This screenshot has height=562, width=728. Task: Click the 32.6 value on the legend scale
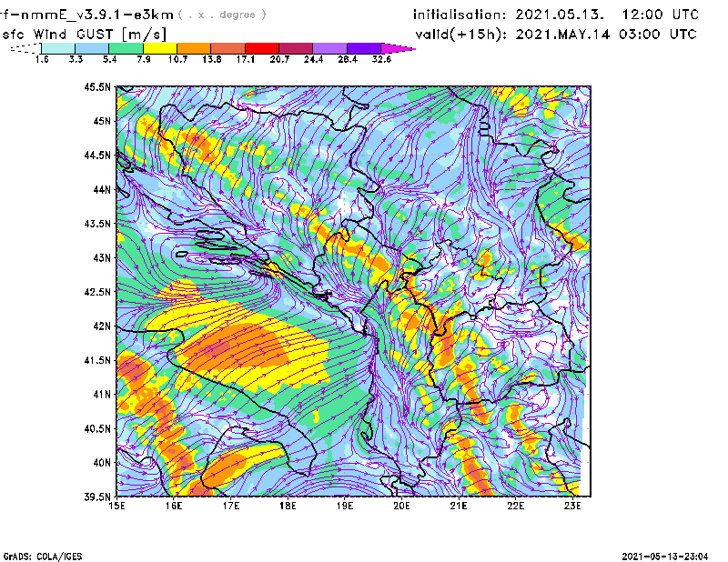381,59
